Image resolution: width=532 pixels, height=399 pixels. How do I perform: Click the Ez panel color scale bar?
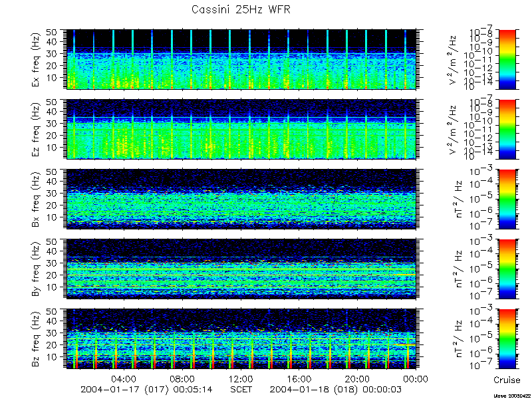[507, 129]
